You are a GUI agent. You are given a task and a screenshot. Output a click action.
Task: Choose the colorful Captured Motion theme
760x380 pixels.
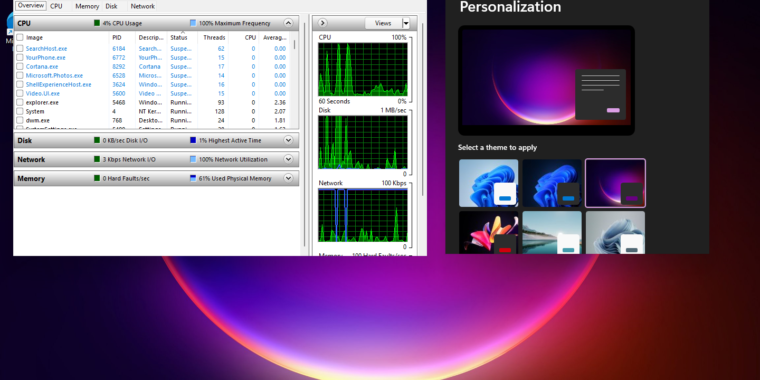click(489, 232)
